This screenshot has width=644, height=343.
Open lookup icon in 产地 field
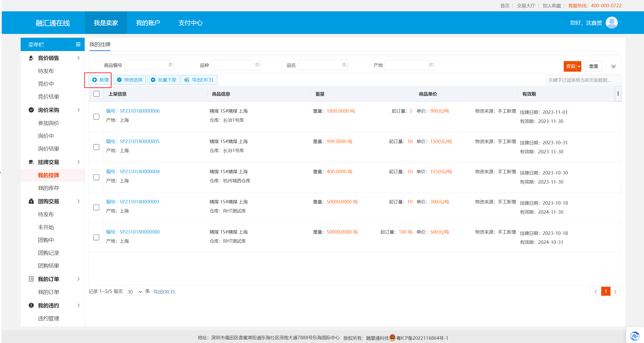point(431,65)
